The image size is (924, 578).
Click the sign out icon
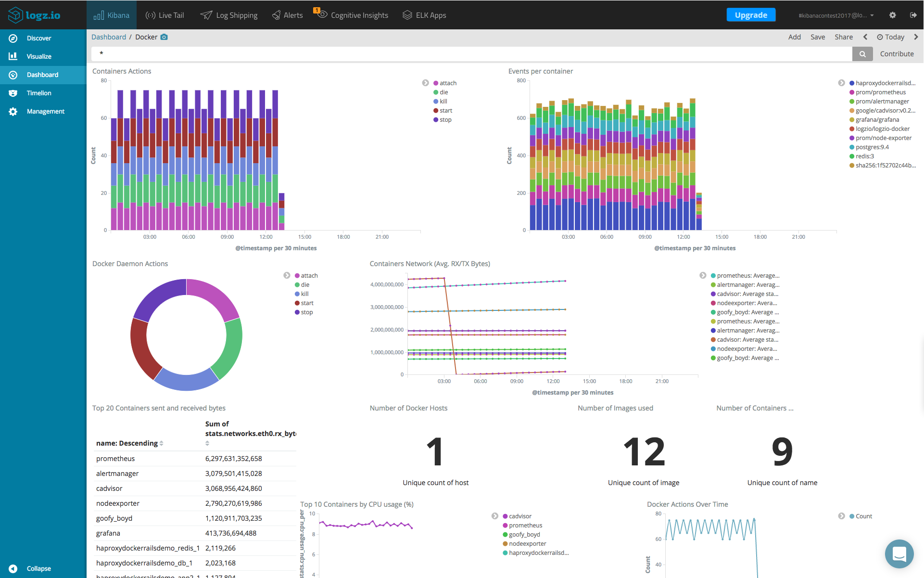click(913, 15)
